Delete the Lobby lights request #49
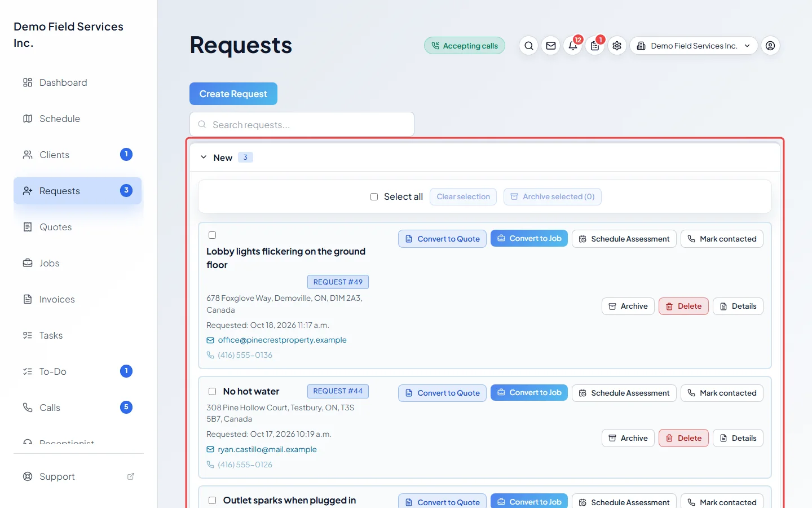This screenshot has width=812, height=508. point(683,306)
